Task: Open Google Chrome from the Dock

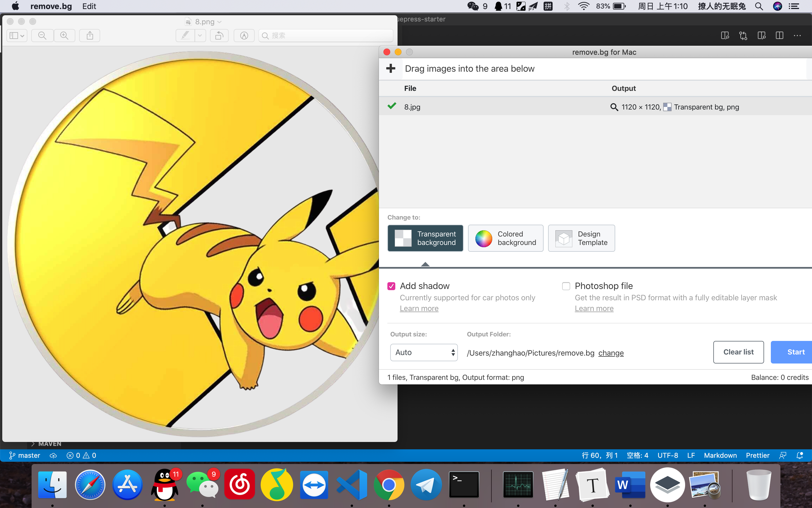Action: pos(389,485)
